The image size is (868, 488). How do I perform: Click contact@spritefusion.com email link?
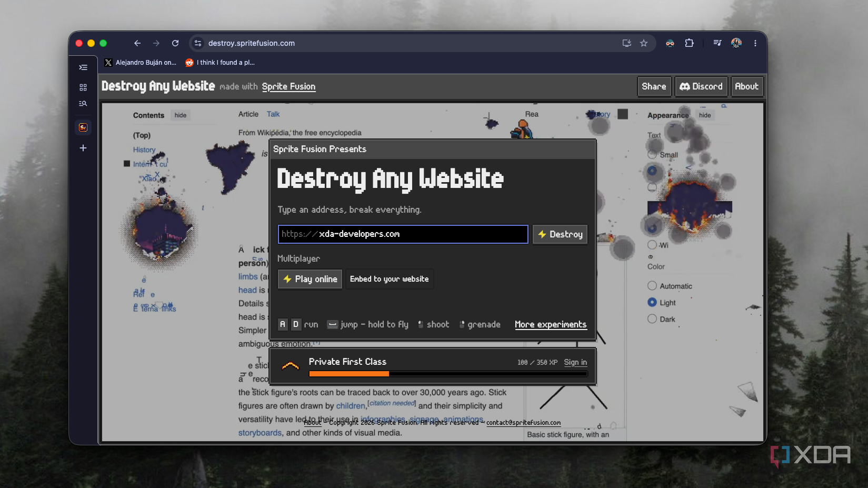[x=523, y=423]
